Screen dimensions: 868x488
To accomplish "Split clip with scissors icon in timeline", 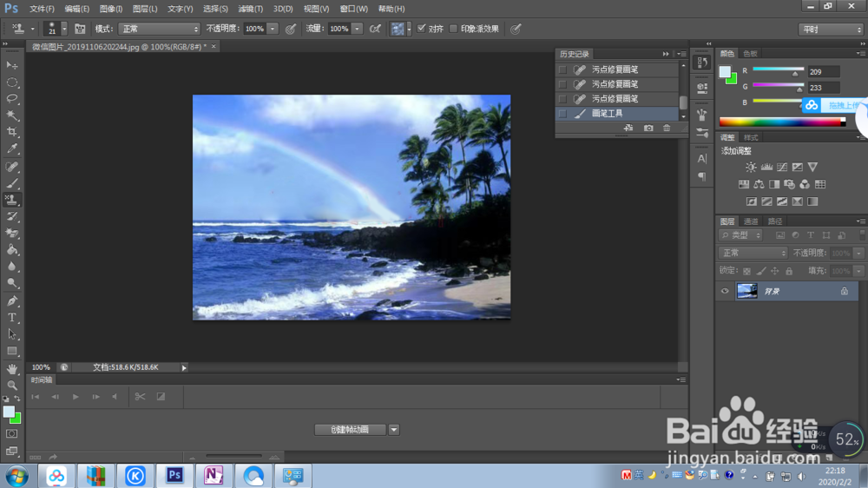I will point(140,397).
